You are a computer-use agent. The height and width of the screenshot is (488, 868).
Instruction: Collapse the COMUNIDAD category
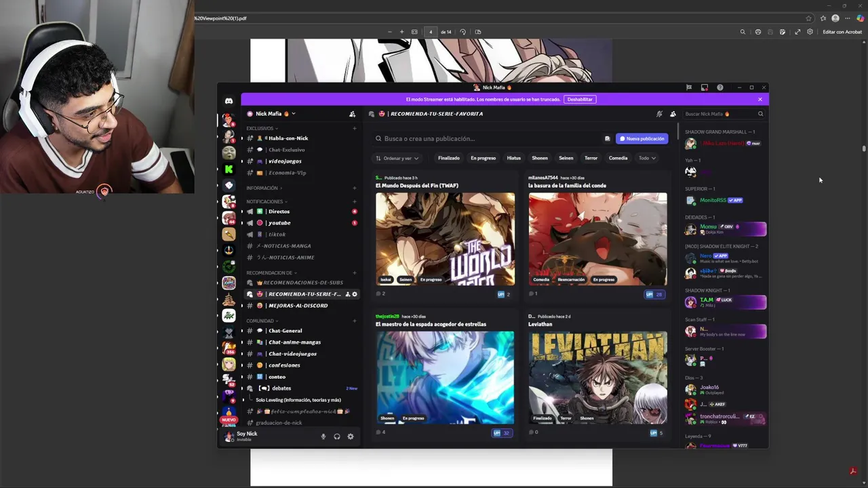pos(262,321)
